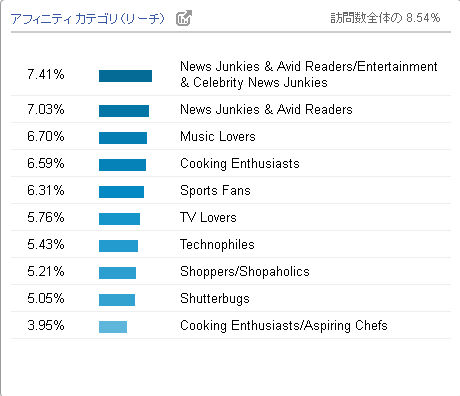Click the News Junkies & Avid Readers label
This screenshot has height=396, width=460.
(x=266, y=110)
